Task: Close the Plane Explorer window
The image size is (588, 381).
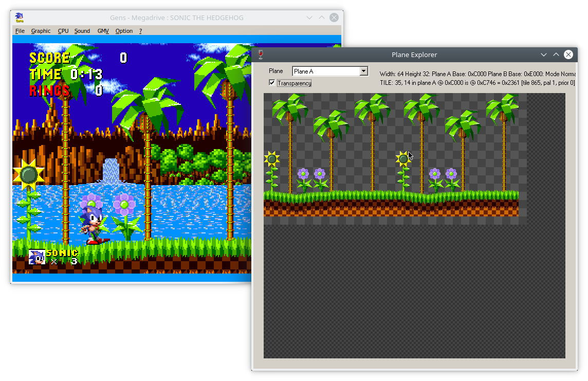Action: pyautogui.click(x=568, y=55)
